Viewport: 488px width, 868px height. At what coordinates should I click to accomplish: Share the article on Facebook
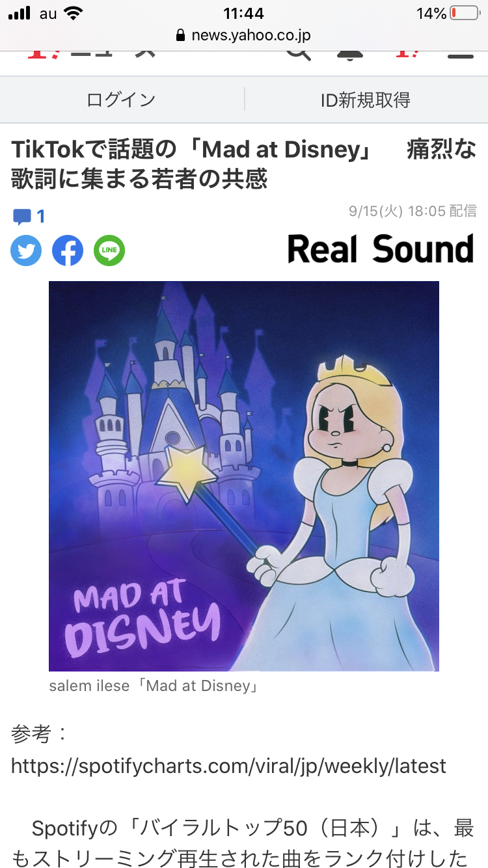tap(68, 250)
